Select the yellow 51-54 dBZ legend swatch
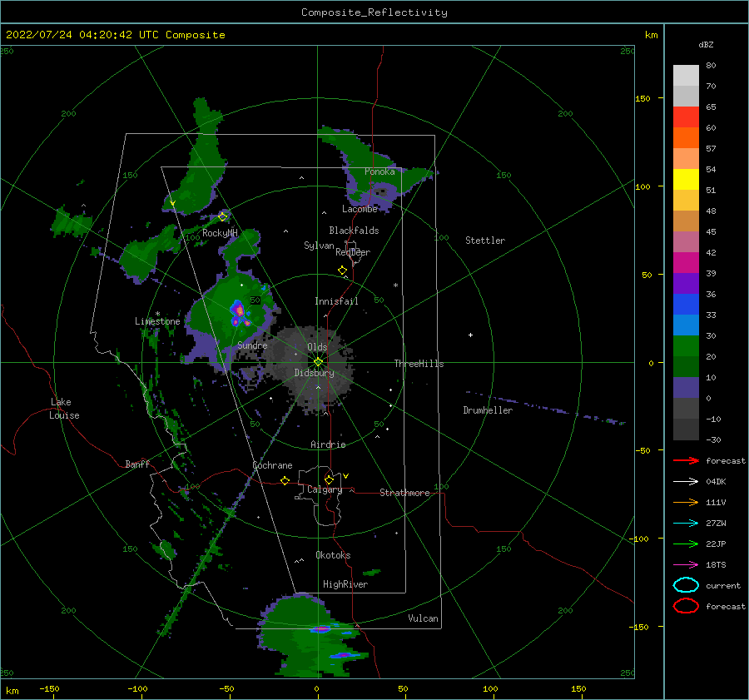Image resolution: width=749 pixels, height=700 pixels. [x=686, y=180]
